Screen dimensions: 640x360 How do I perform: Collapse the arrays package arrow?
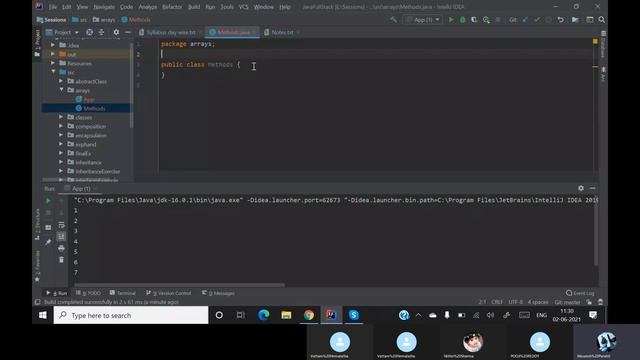click(61, 90)
